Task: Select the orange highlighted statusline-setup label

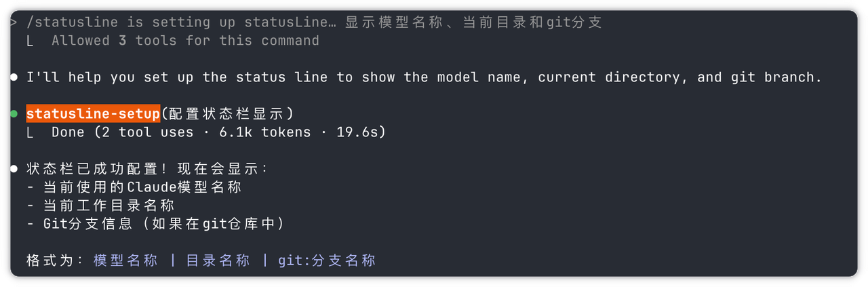Action: coord(93,114)
